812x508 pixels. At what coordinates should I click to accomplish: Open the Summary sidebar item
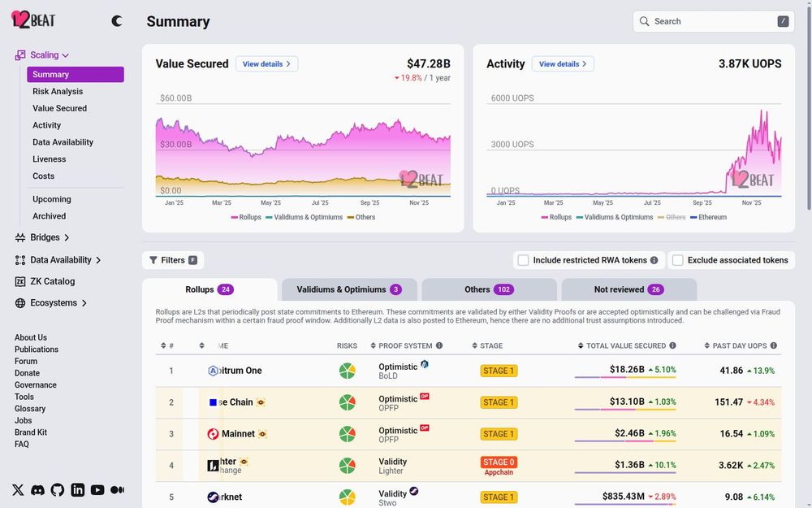[x=76, y=74]
